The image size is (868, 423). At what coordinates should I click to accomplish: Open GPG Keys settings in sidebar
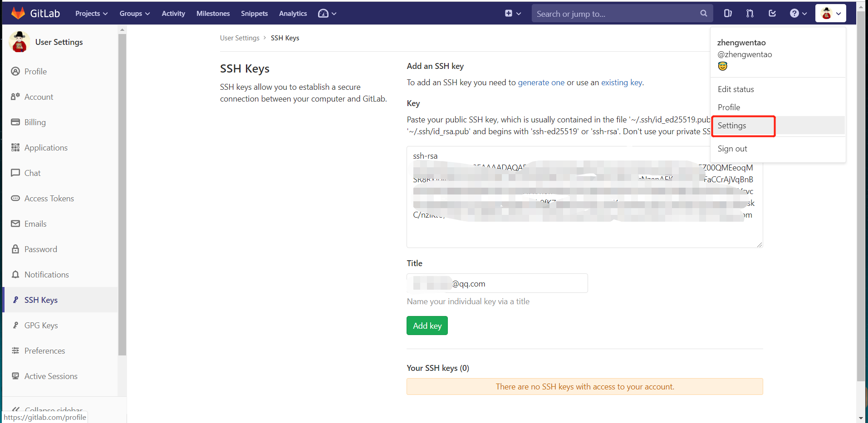point(41,325)
